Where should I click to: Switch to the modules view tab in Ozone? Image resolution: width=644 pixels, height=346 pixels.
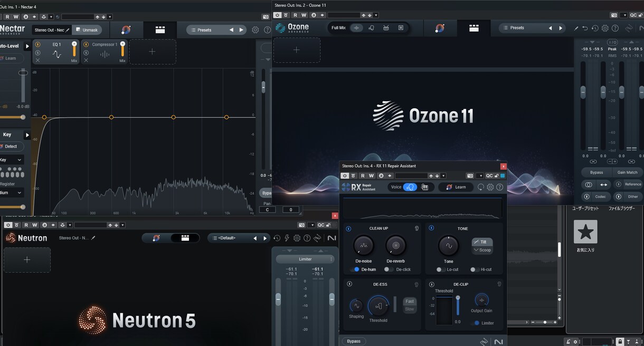(473, 28)
